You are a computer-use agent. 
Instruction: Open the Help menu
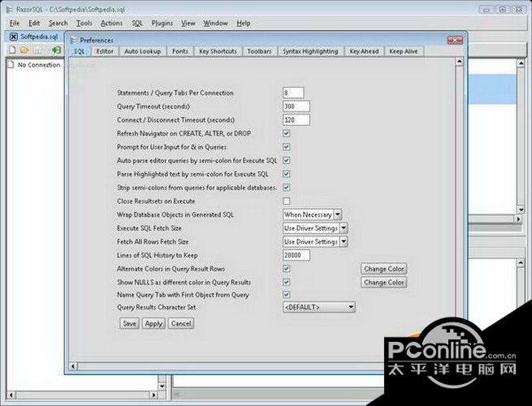pyautogui.click(x=244, y=24)
